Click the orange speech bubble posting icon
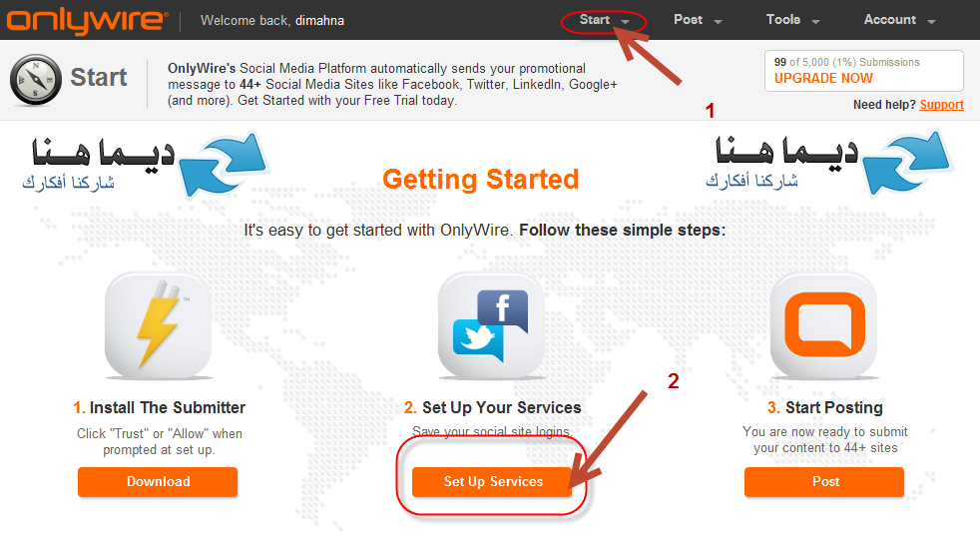The width and height of the screenshot is (980, 540). coord(824,325)
